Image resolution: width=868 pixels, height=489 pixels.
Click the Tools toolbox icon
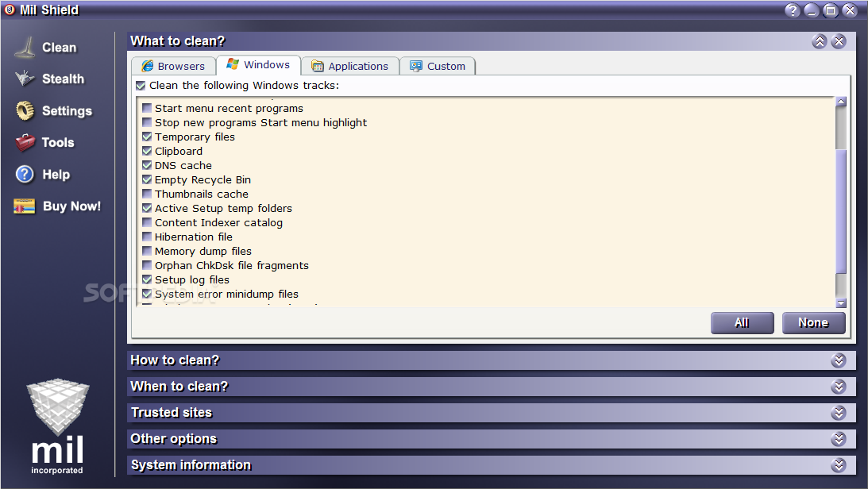click(25, 142)
